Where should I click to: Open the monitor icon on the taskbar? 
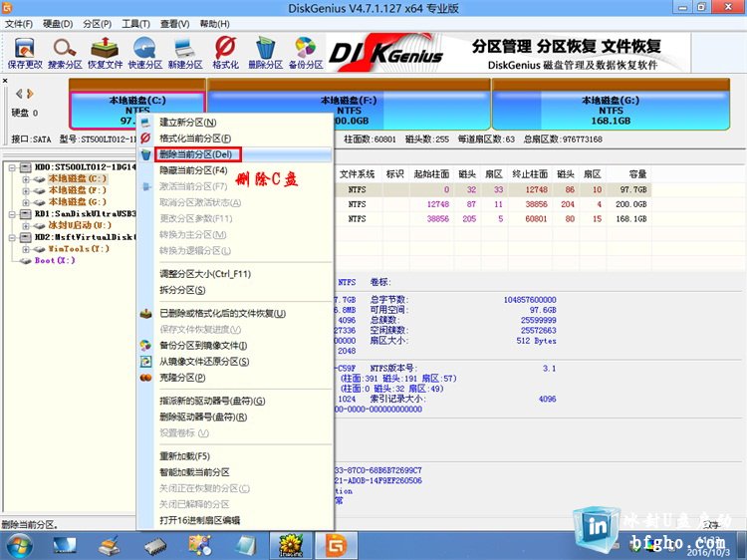click(65, 546)
